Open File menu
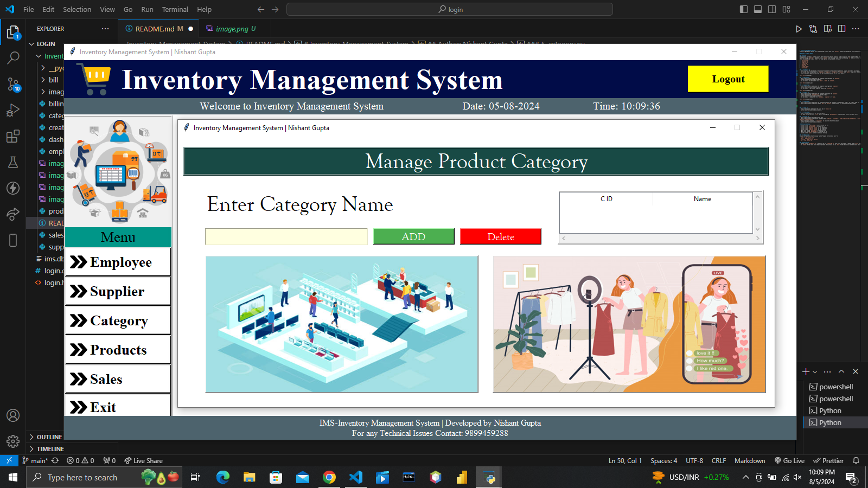Image resolution: width=868 pixels, height=488 pixels. tap(29, 9)
